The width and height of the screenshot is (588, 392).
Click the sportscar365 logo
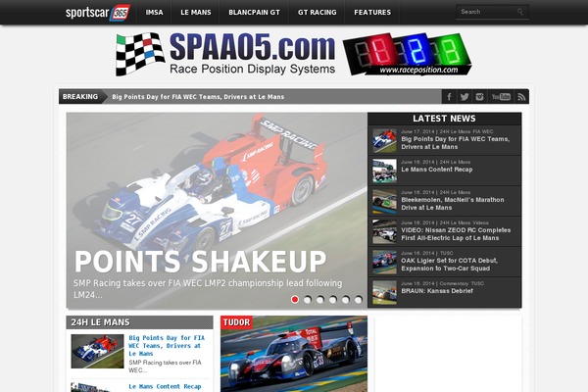97,13
